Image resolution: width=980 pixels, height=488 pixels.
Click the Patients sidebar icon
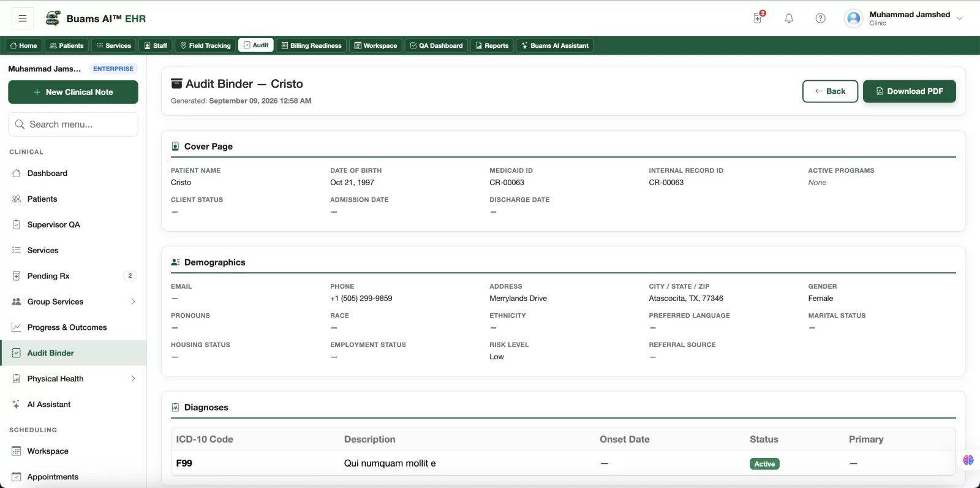pyautogui.click(x=17, y=199)
